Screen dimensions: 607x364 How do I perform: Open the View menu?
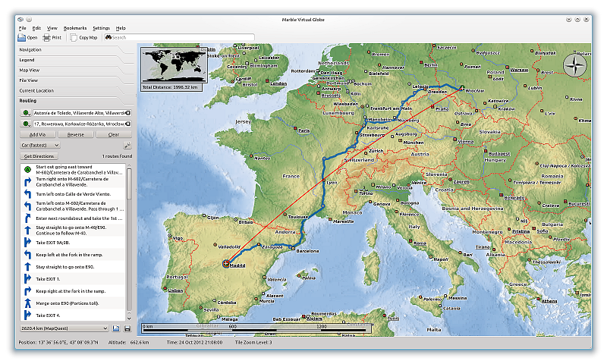pos(52,28)
